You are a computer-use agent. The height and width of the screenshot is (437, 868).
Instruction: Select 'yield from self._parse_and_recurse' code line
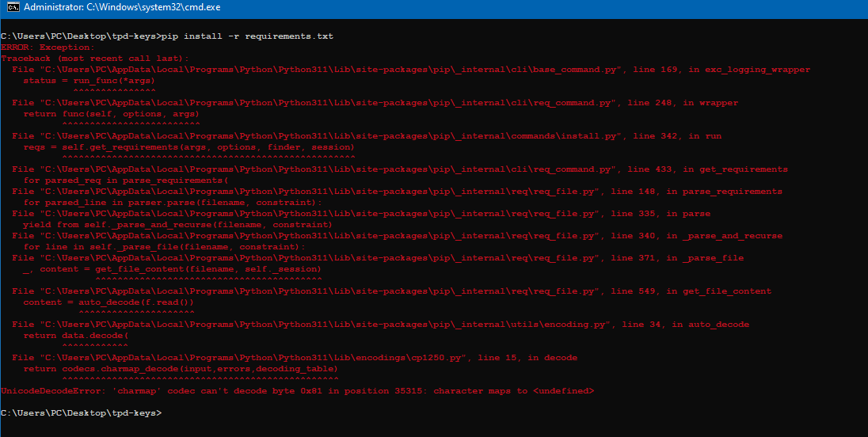(178, 225)
